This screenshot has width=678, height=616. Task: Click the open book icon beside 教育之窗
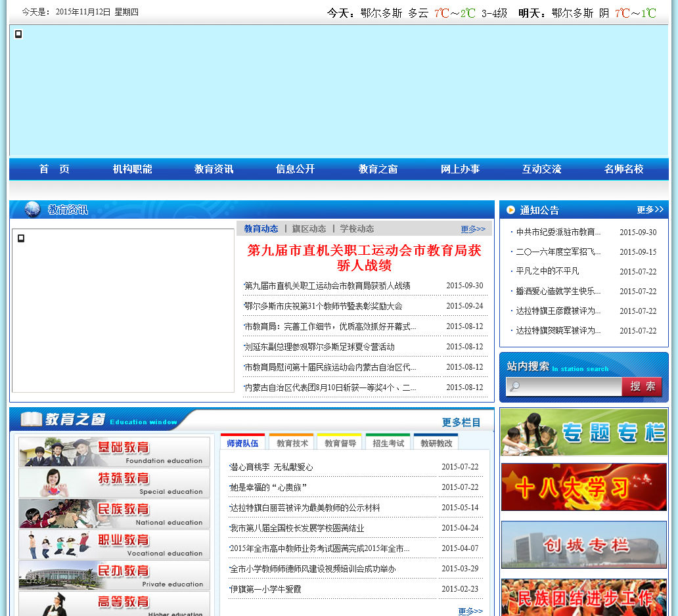[x=31, y=419]
